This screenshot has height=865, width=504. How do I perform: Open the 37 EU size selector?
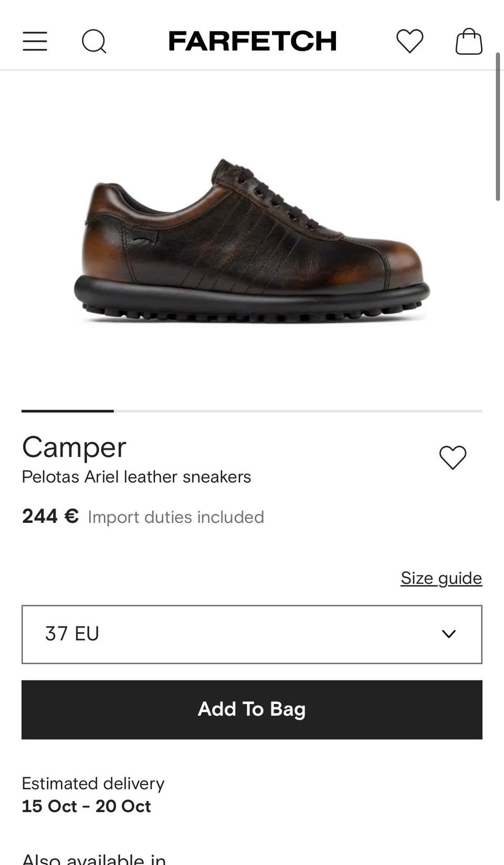[x=252, y=634]
